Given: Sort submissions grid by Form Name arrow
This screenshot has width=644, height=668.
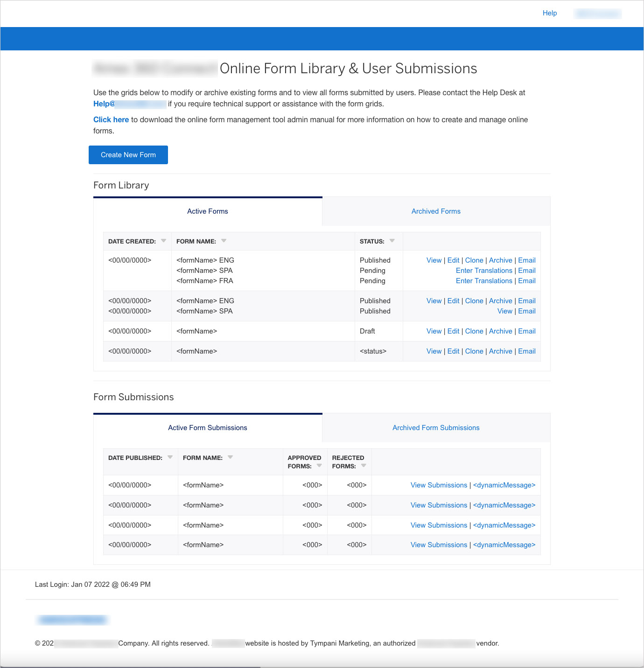Looking at the screenshot, I should pos(230,457).
